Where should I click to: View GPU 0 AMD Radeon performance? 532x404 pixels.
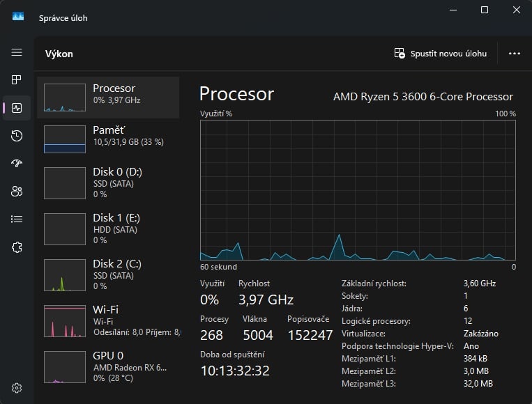[x=108, y=366]
